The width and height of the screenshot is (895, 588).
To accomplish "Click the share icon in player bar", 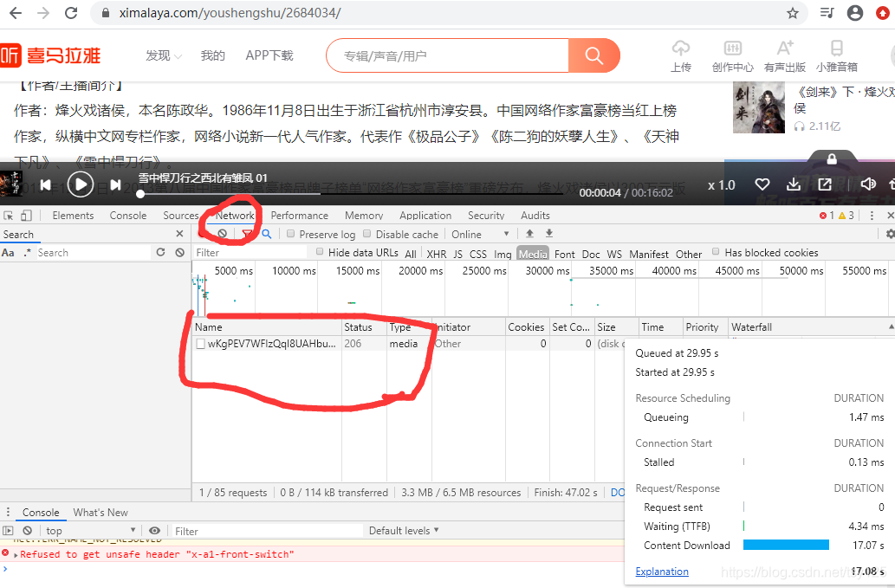I will click(x=824, y=184).
